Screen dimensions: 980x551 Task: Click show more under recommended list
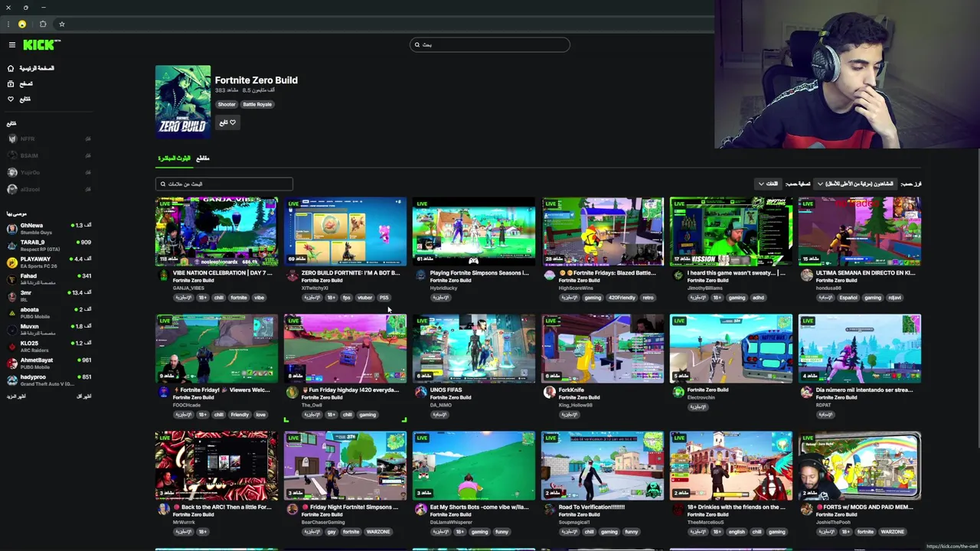pyautogui.click(x=16, y=396)
